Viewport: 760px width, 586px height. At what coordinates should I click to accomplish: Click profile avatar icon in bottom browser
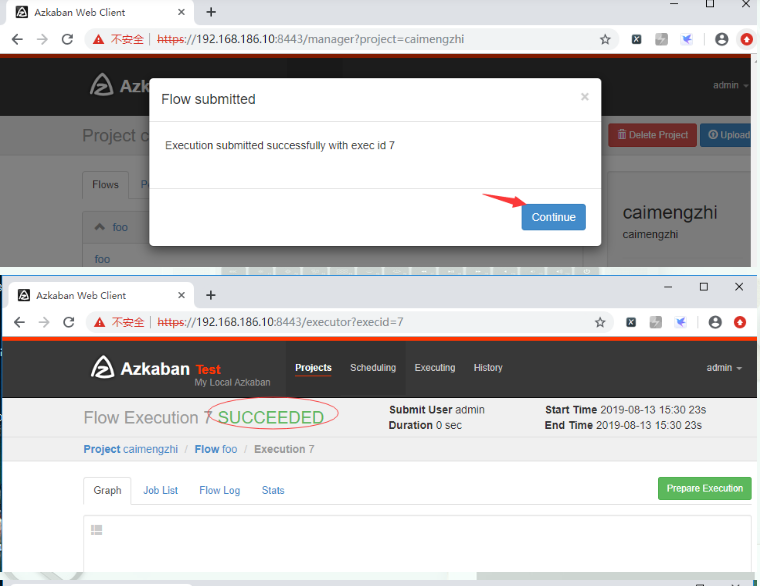pyautogui.click(x=715, y=322)
